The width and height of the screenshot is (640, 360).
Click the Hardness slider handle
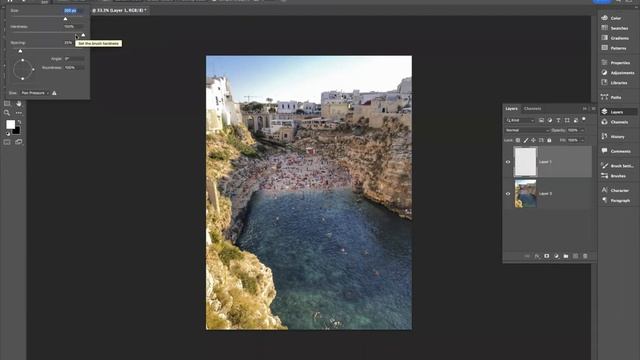tap(83, 35)
